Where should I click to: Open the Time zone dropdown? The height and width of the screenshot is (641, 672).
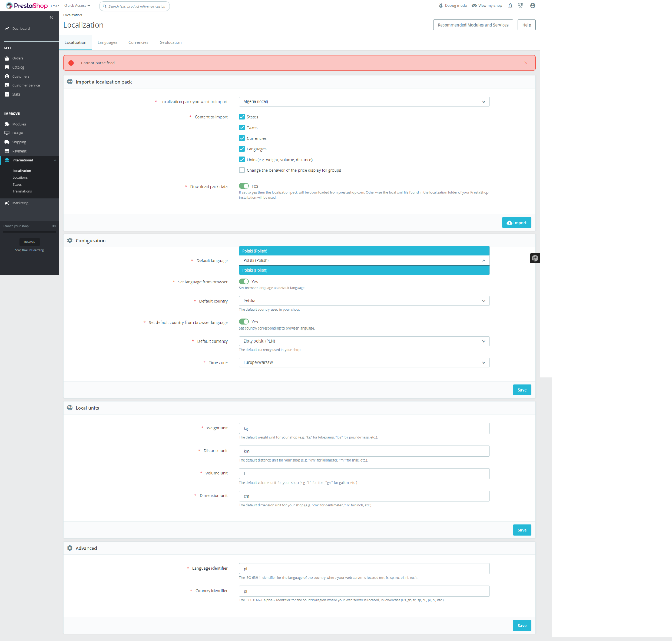coord(364,362)
